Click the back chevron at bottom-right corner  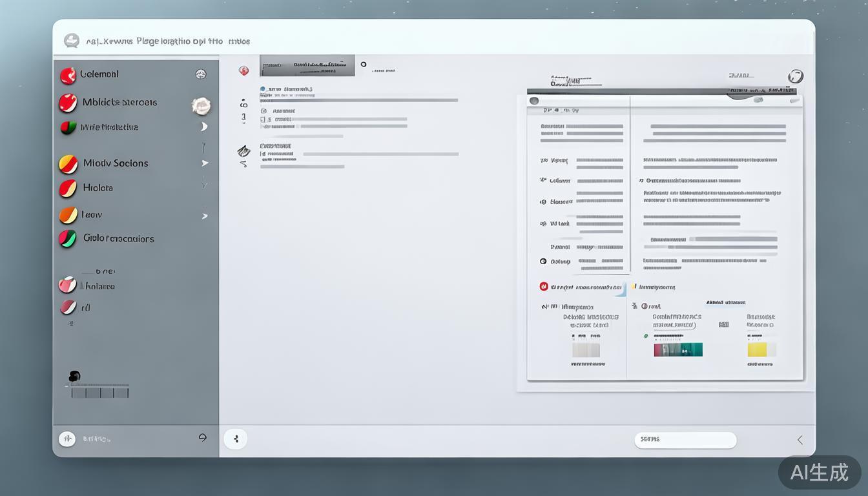[800, 440]
